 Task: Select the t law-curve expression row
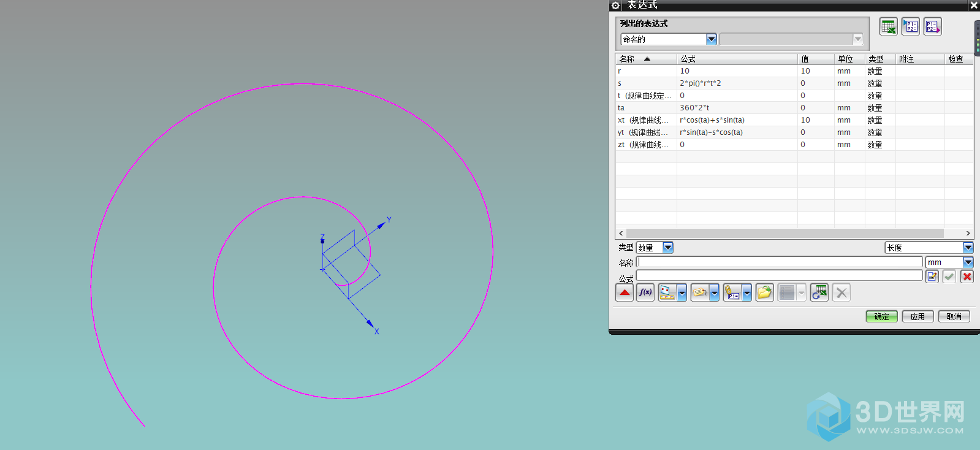[794, 96]
